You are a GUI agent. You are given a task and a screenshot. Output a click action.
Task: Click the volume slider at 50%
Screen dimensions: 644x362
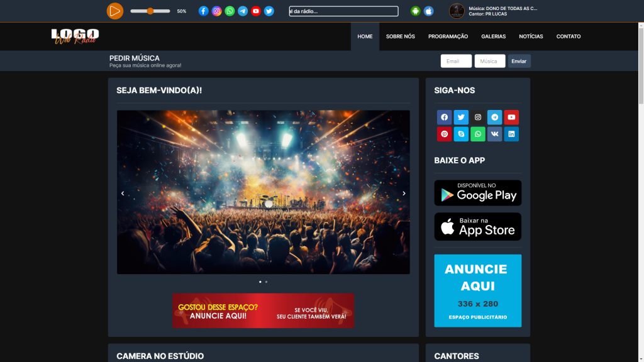[150, 11]
